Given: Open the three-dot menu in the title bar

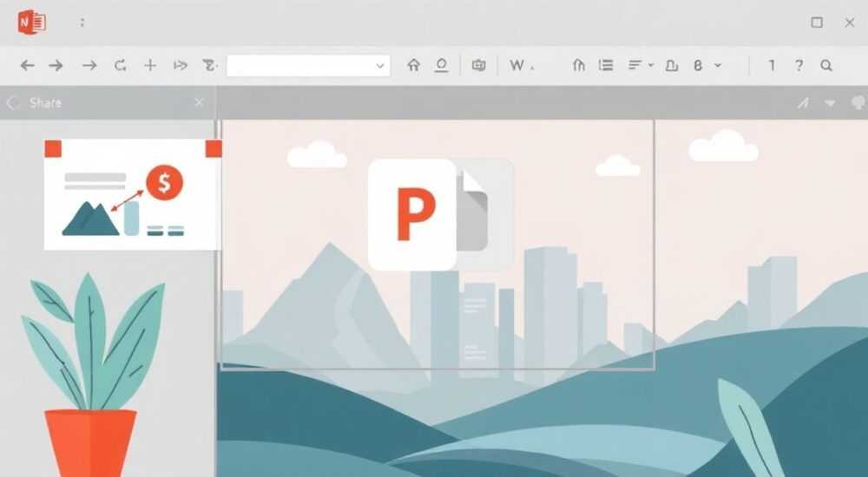Looking at the screenshot, I should point(82,23).
